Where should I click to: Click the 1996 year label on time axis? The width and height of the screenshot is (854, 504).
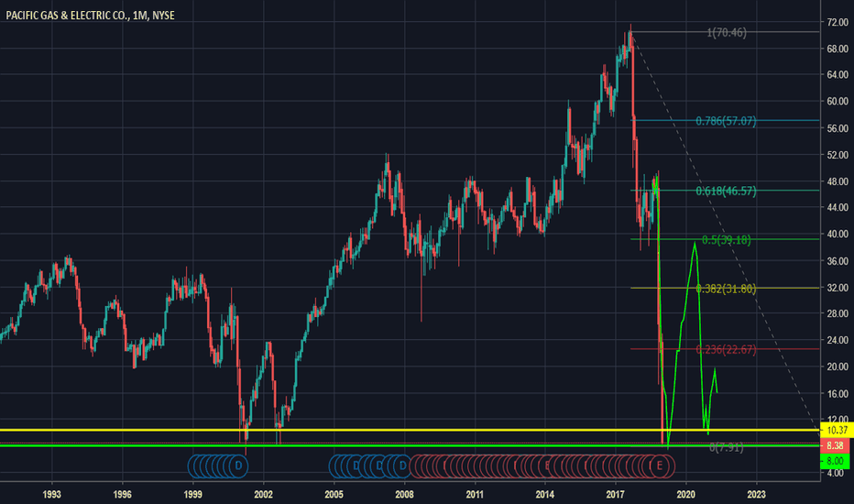[123, 495]
